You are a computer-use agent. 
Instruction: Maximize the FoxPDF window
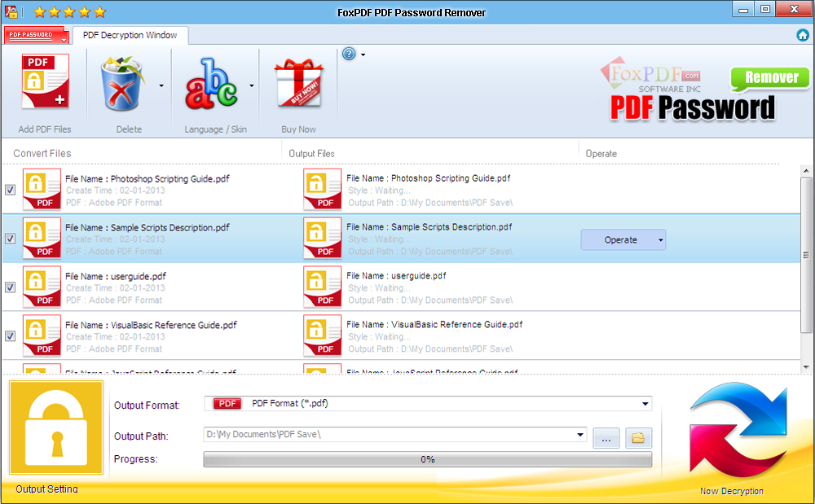765,9
